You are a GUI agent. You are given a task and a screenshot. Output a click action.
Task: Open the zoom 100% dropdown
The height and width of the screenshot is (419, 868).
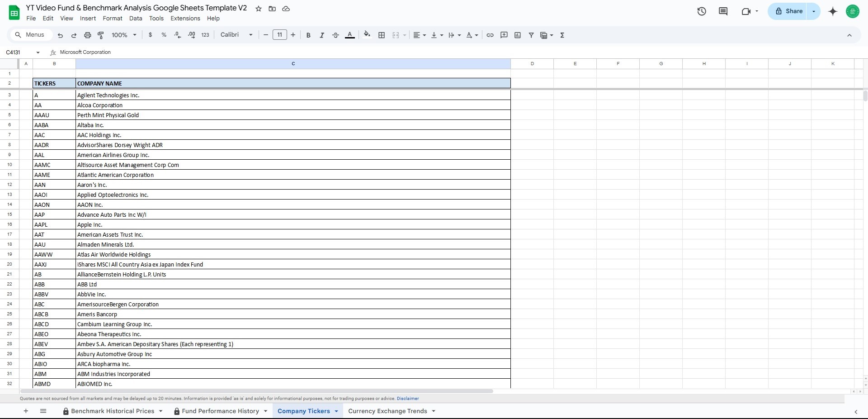[x=124, y=35]
